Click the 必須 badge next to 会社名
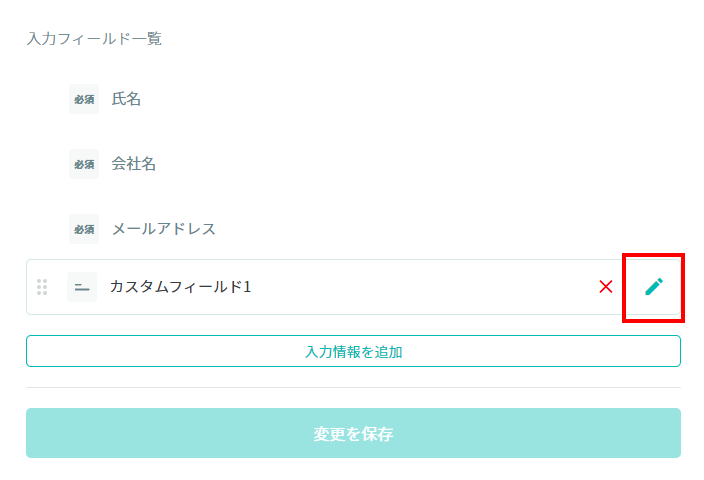 click(84, 164)
